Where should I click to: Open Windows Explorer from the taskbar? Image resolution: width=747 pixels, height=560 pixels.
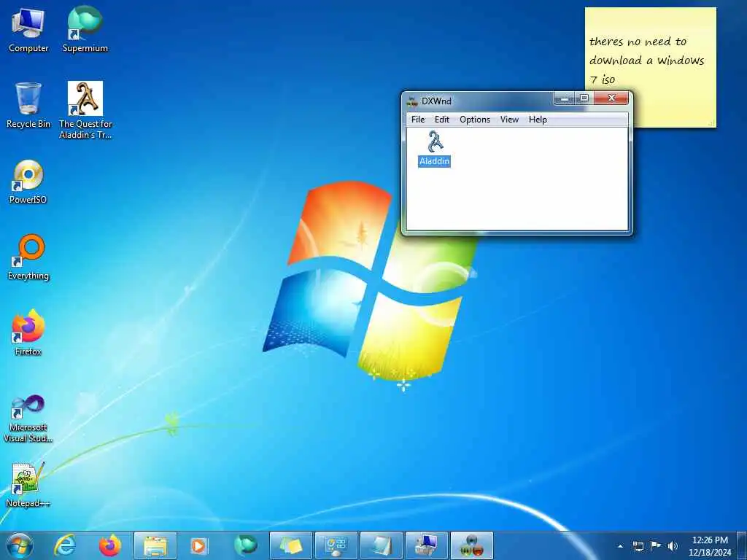pos(155,545)
